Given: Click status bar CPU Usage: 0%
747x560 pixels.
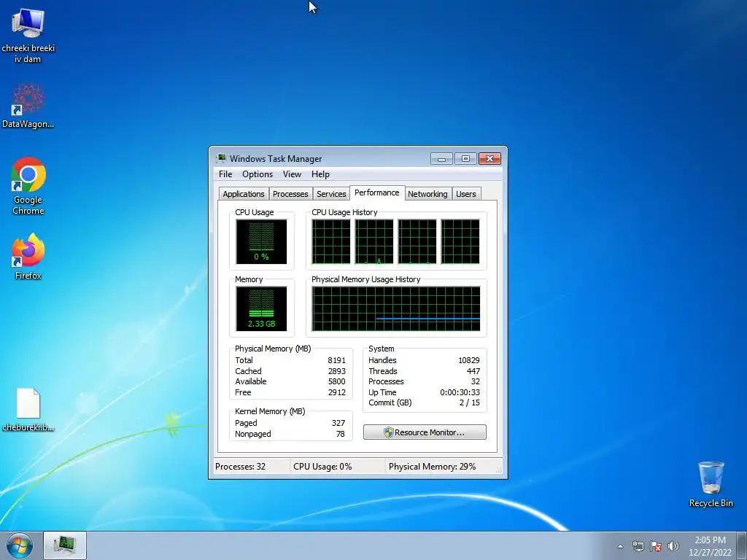Looking at the screenshot, I should 322,467.
